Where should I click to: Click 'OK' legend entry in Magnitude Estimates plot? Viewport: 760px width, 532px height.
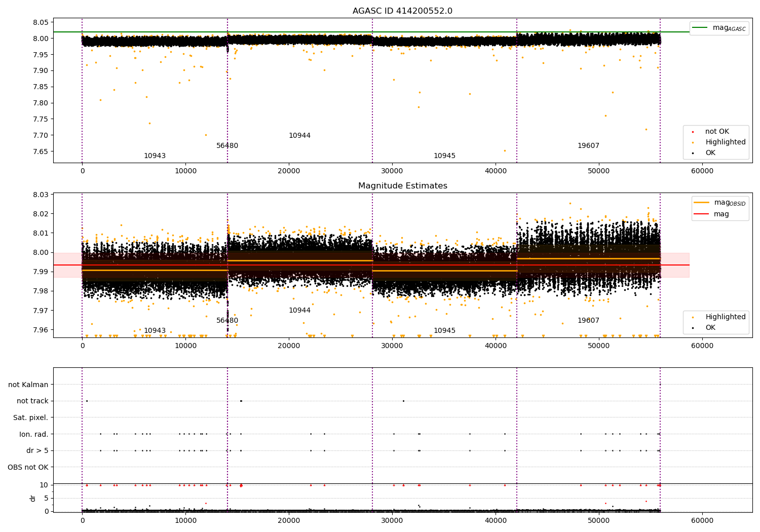[x=710, y=328]
